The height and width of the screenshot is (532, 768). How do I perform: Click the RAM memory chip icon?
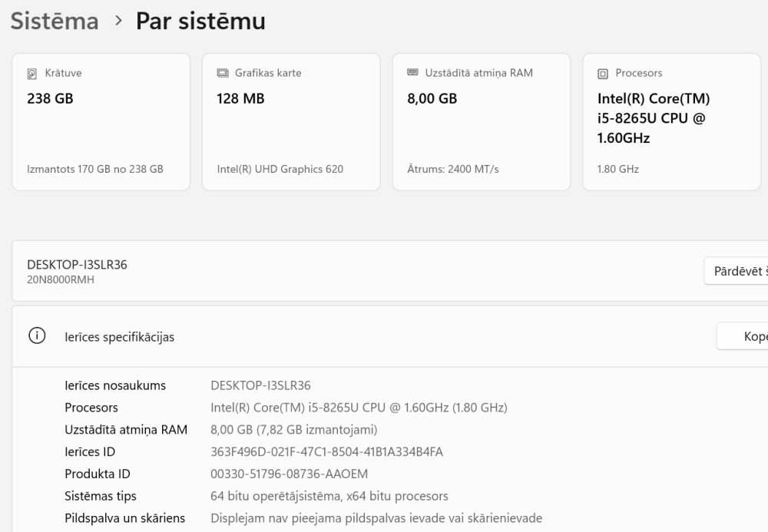coord(412,73)
